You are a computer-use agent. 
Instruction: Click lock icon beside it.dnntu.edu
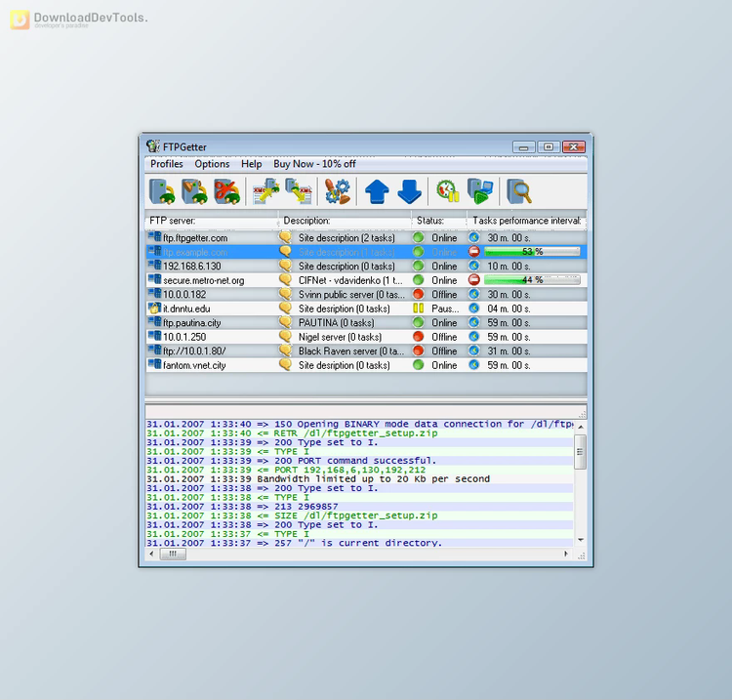pyautogui.click(x=154, y=308)
